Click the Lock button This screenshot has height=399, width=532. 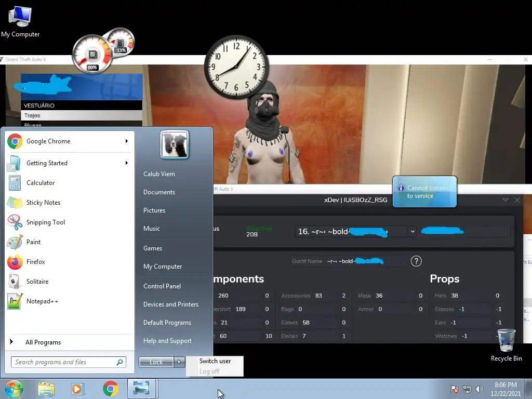pos(156,362)
